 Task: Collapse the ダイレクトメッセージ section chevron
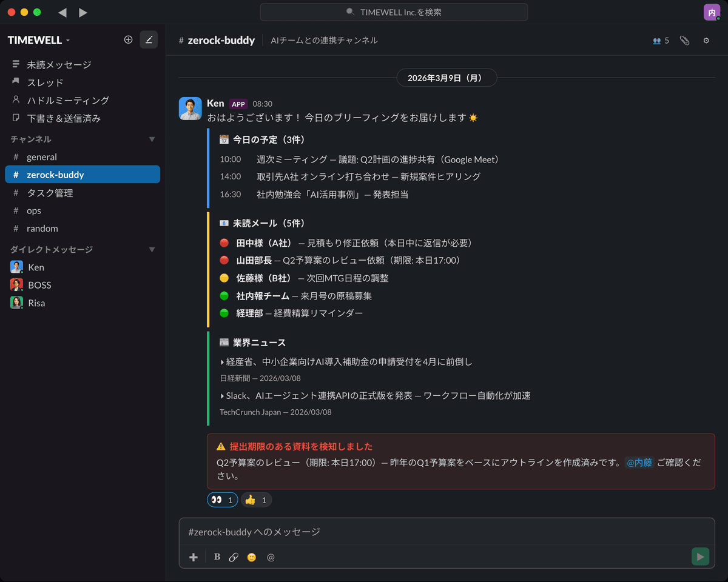point(152,249)
